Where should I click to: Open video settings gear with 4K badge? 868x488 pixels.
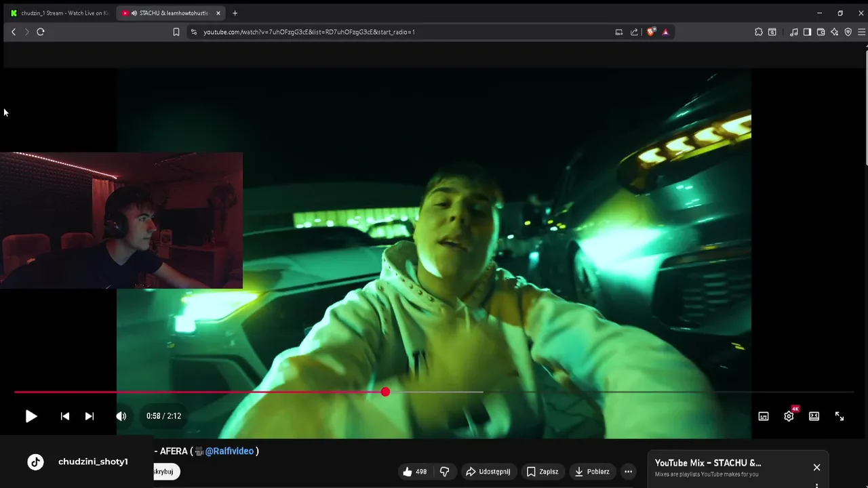pyautogui.click(x=789, y=415)
